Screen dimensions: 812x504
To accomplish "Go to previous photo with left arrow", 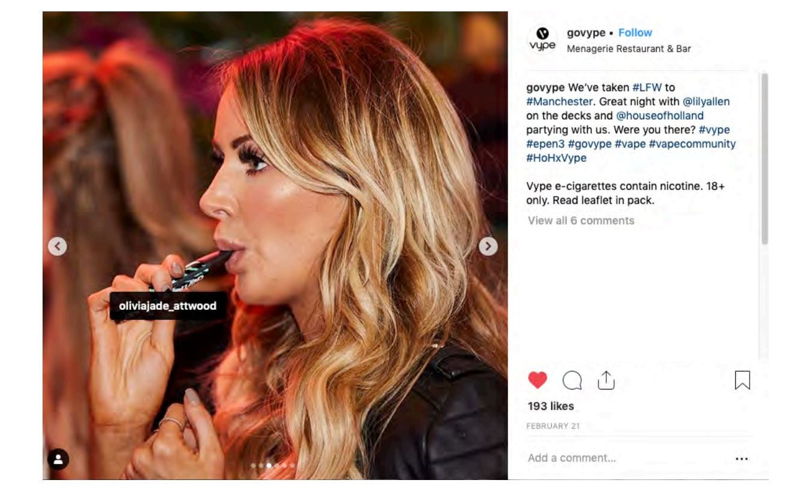I will coord(58,246).
